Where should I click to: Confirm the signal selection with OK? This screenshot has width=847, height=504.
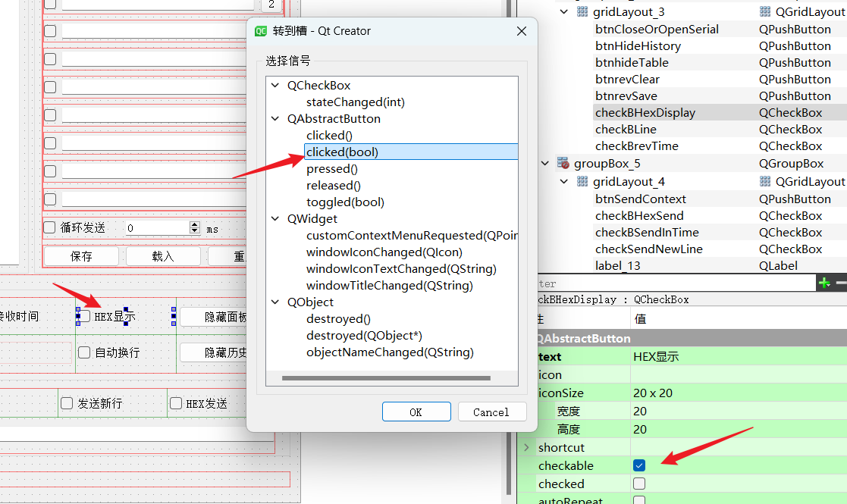click(x=416, y=412)
